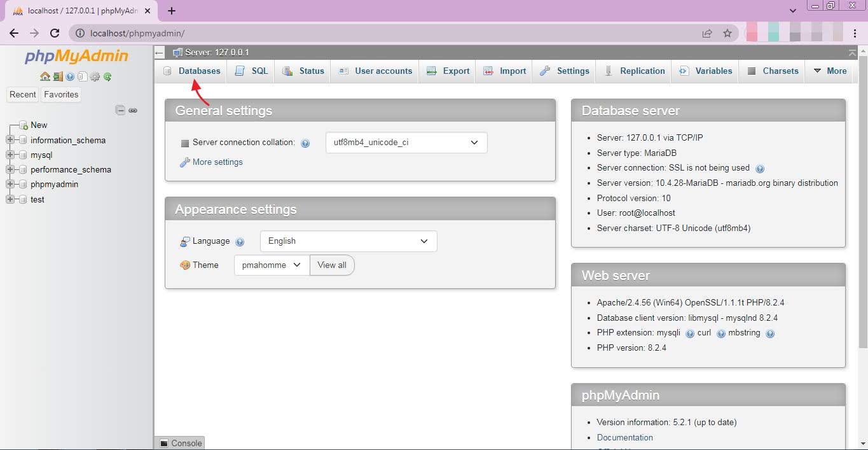
Task: Click the link/unlink main panel chain icon
Action: (x=133, y=110)
